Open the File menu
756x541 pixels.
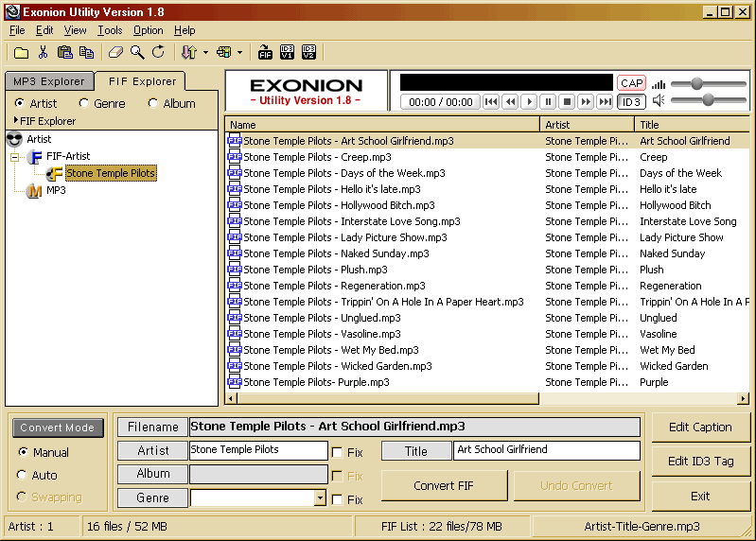[17, 30]
